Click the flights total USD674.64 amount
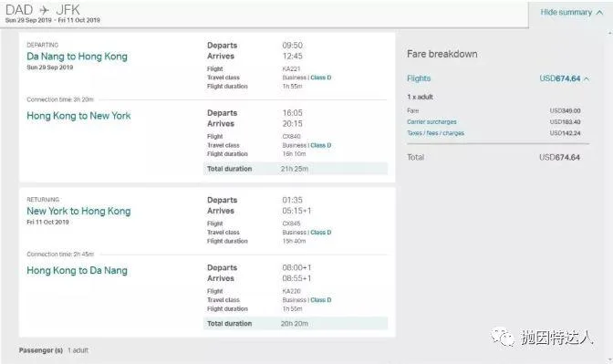The width and height of the screenshot is (613, 364). coord(560,78)
